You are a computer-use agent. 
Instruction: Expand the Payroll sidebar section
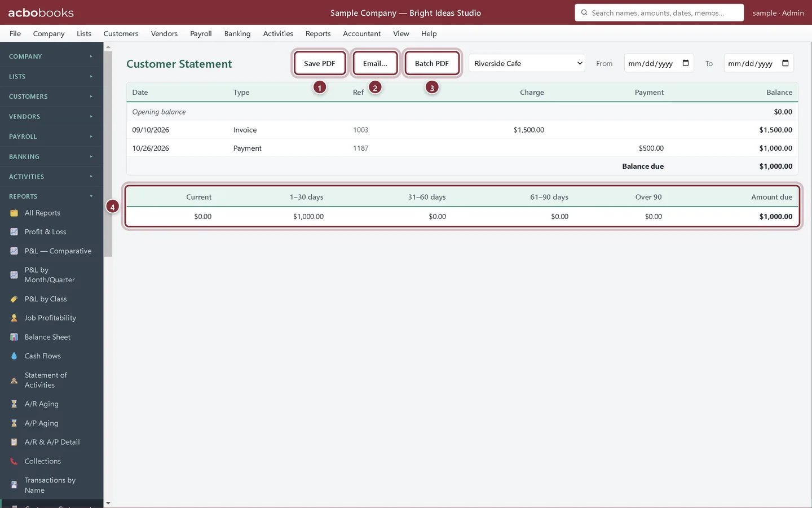[x=51, y=137]
